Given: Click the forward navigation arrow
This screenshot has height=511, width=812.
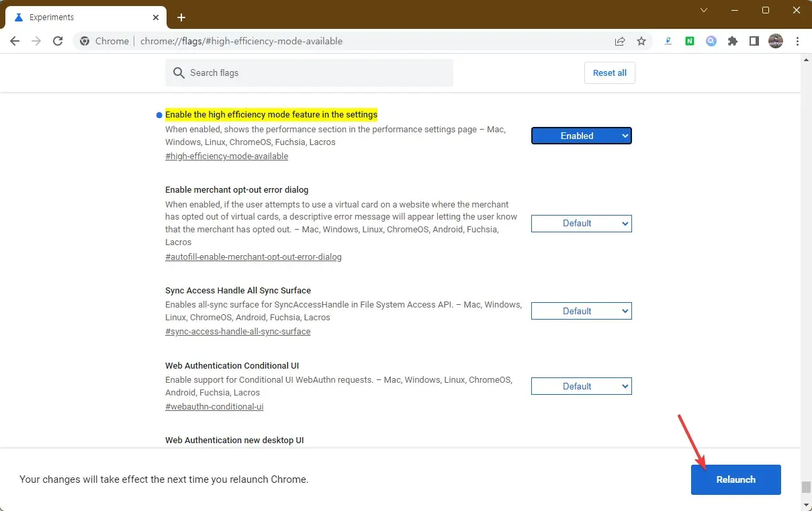Looking at the screenshot, I should pyautogui.click(x=36, y=41).
